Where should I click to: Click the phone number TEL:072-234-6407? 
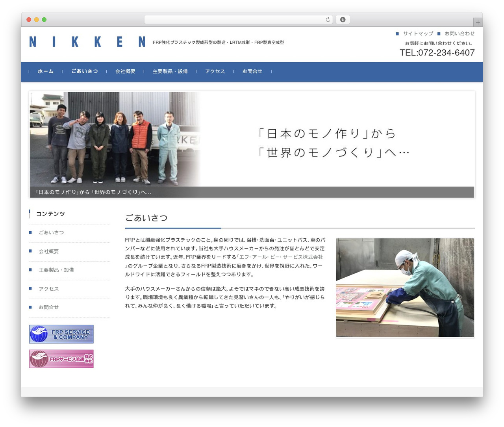coord(437,53)
